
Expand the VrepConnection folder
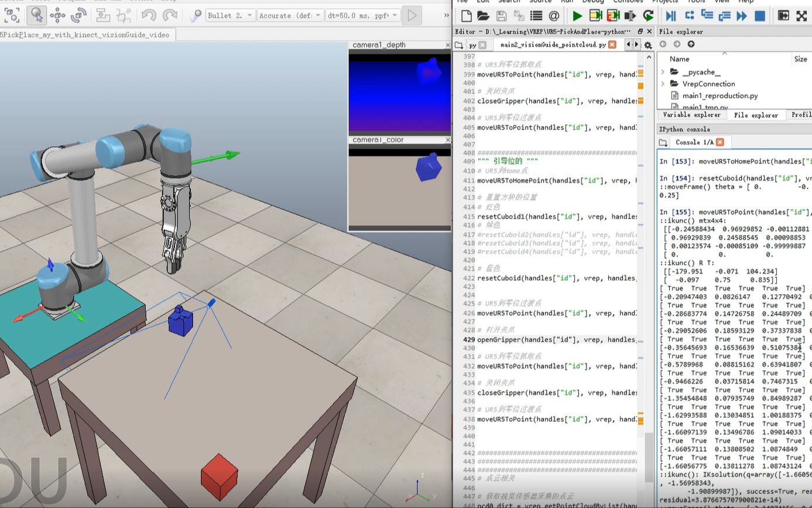pyautogui.click(x=663, y=84)
